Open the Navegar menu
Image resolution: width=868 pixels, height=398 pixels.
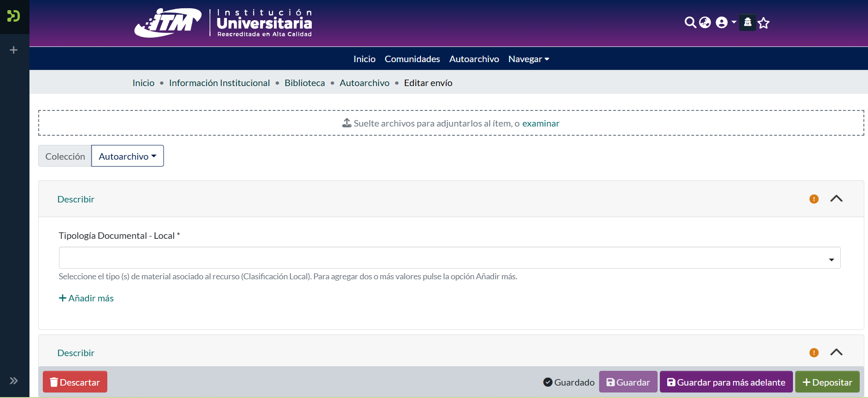coord(528,59)
